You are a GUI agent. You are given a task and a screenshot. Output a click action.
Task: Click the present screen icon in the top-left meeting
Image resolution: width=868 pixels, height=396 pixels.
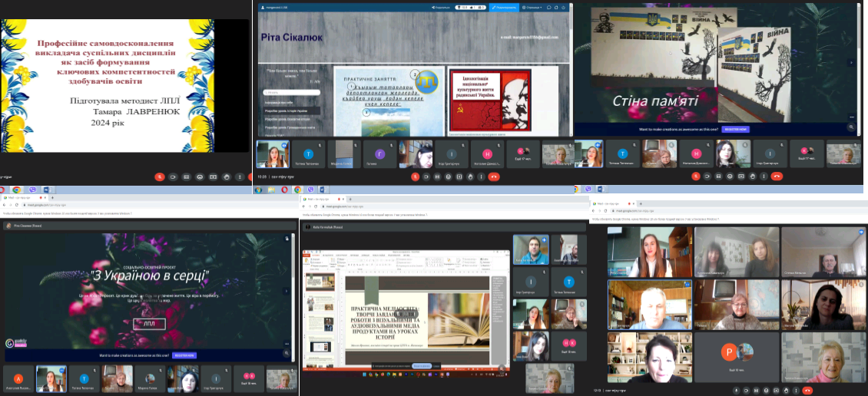click(214, 177)
